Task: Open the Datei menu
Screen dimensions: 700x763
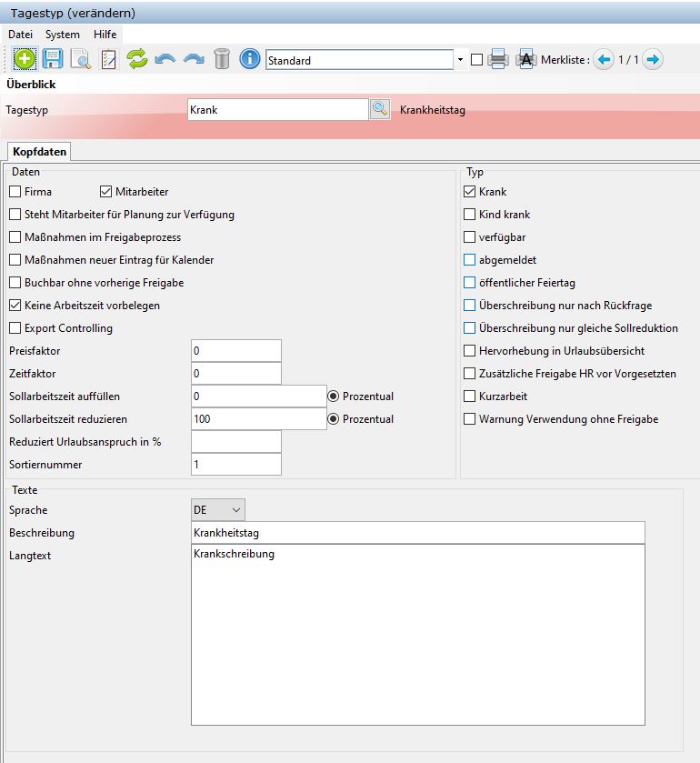Action: [x=21, y=34]
